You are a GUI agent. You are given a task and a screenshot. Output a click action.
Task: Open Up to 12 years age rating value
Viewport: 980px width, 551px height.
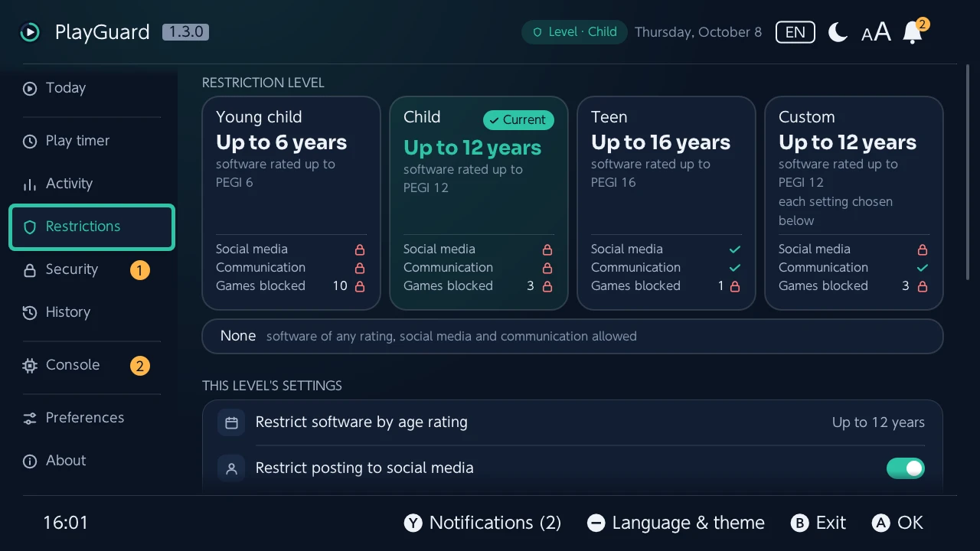click(x=878, y=422)
